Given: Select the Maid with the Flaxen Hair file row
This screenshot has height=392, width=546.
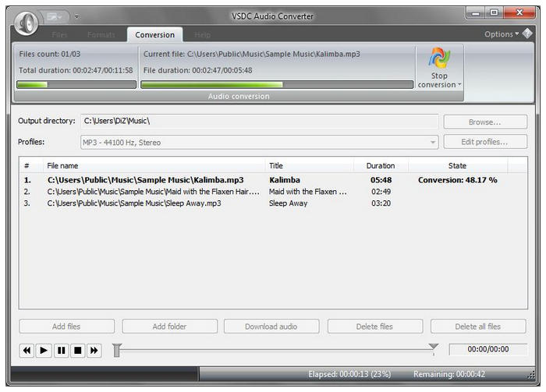Looking at the screenshot, I should (x=273, y=192).
